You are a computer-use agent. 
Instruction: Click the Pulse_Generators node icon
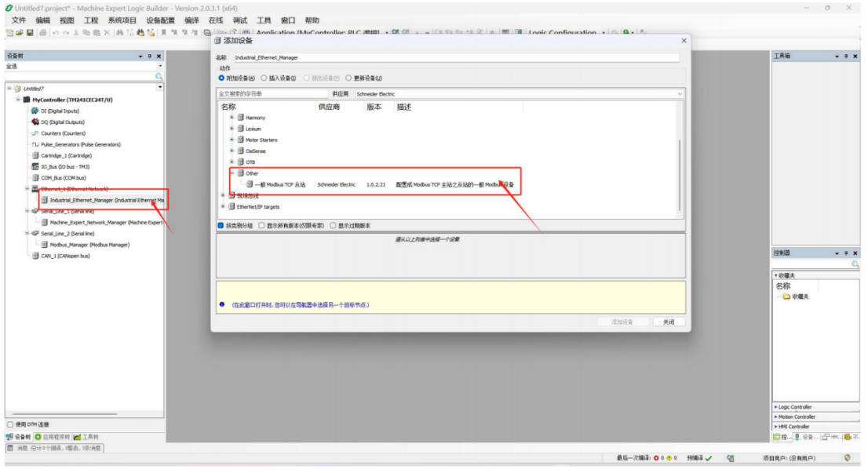pos(35,144)
